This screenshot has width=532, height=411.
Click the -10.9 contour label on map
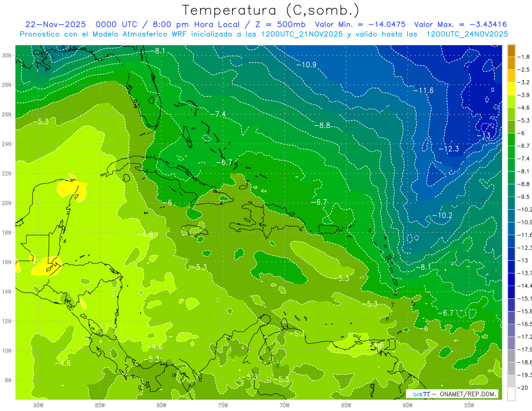(x=306, y=65)
